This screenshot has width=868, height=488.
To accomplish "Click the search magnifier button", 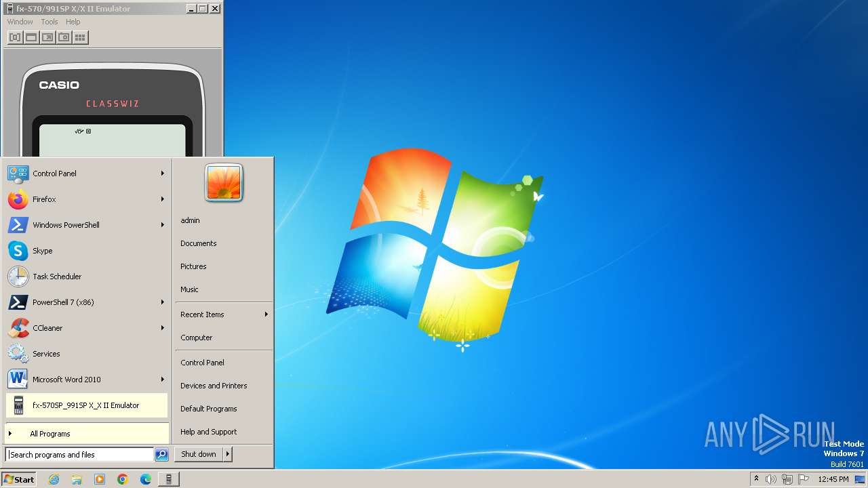I will pos(161,455).
